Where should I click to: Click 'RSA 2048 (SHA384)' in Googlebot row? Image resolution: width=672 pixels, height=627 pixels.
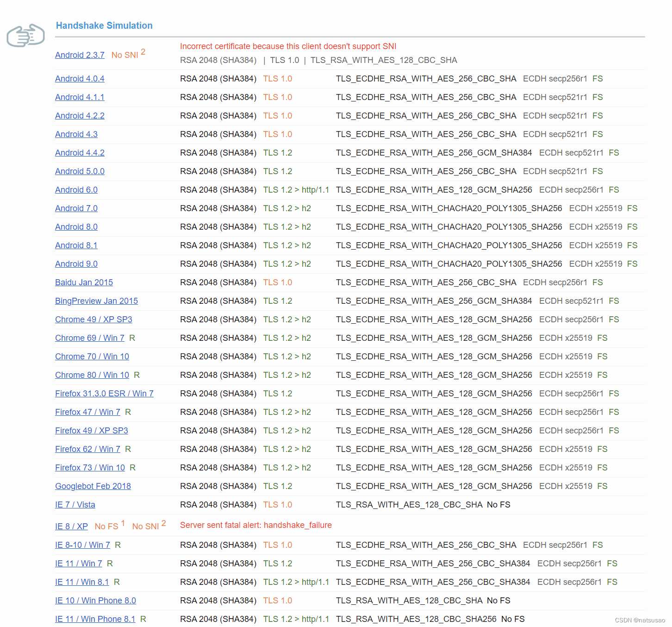pos(218,486)
